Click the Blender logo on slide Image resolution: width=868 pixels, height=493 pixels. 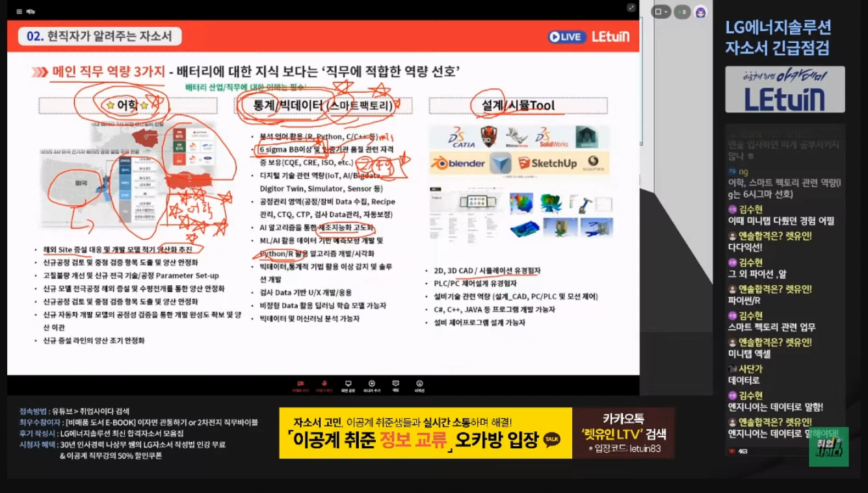[x=458, y=163]
